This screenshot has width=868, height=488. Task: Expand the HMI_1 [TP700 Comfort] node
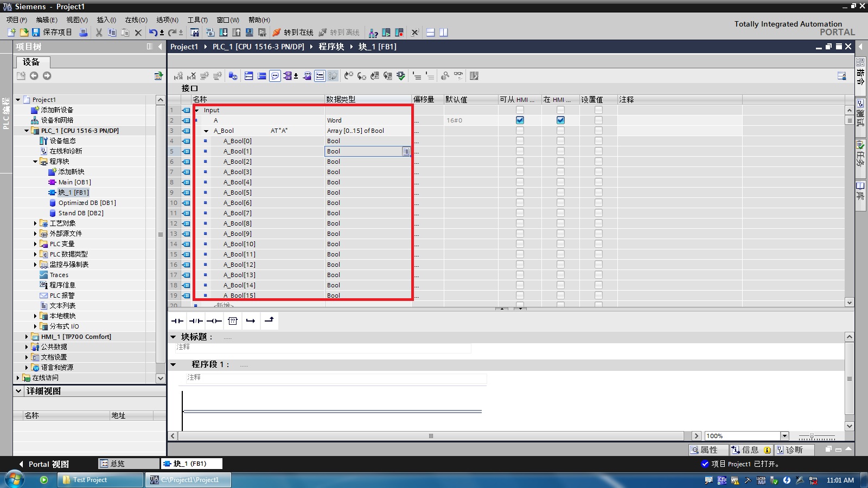pos(27,337)
